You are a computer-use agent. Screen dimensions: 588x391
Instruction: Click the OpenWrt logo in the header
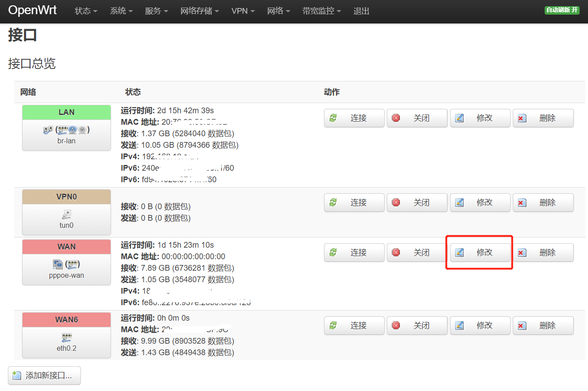33,10
